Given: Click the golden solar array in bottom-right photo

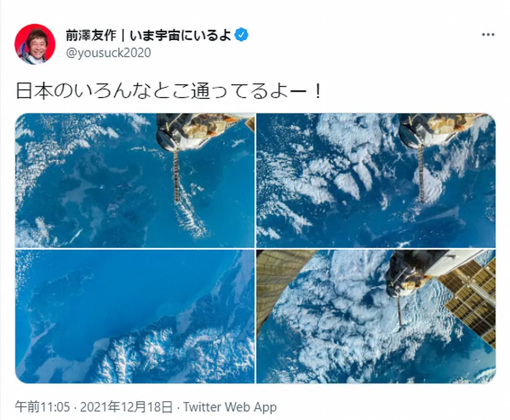Looking at the screenshot, I should [x=468, y=301].
